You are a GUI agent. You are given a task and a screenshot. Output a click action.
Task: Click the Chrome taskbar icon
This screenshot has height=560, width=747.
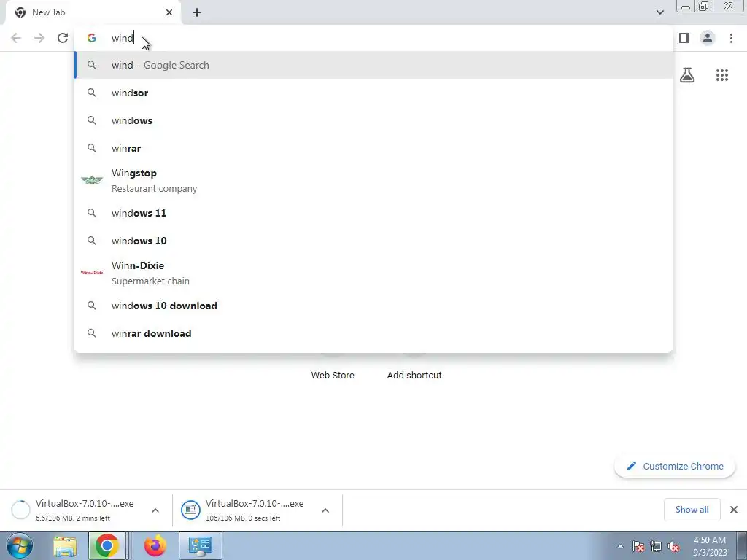click(107, 545)
